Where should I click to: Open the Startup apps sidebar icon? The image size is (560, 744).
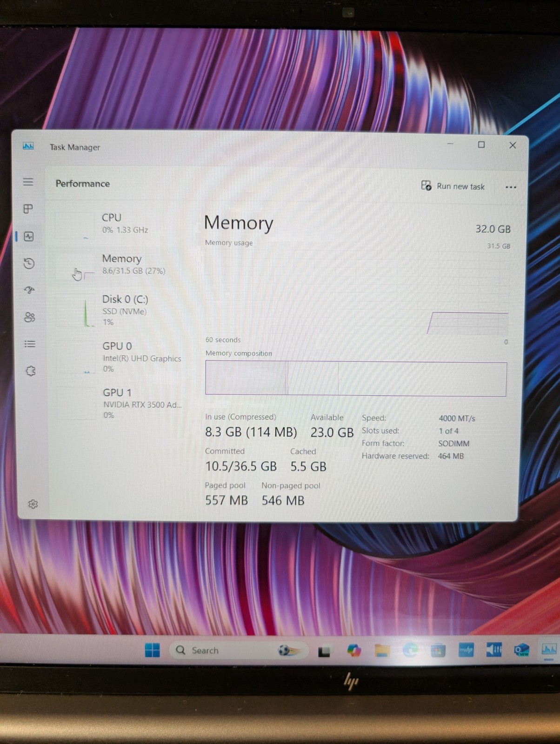(x=29, y=290)
